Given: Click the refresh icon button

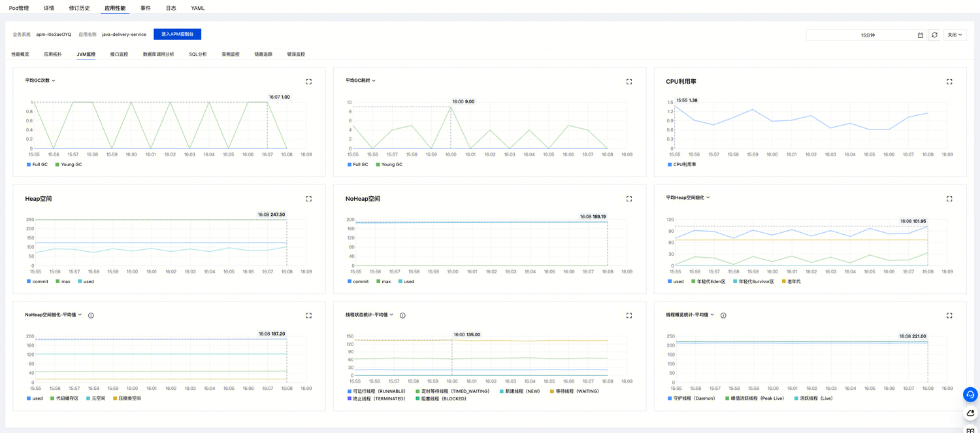Looking at the screenshot, I should [934, 35].
